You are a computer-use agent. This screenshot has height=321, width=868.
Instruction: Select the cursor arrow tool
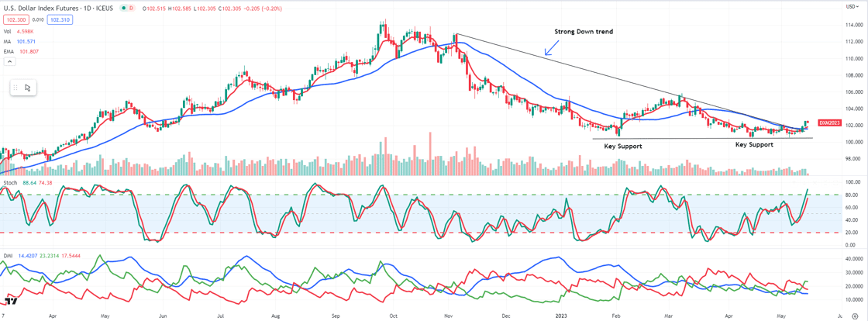pyautogui.click(x=28, y=88)
